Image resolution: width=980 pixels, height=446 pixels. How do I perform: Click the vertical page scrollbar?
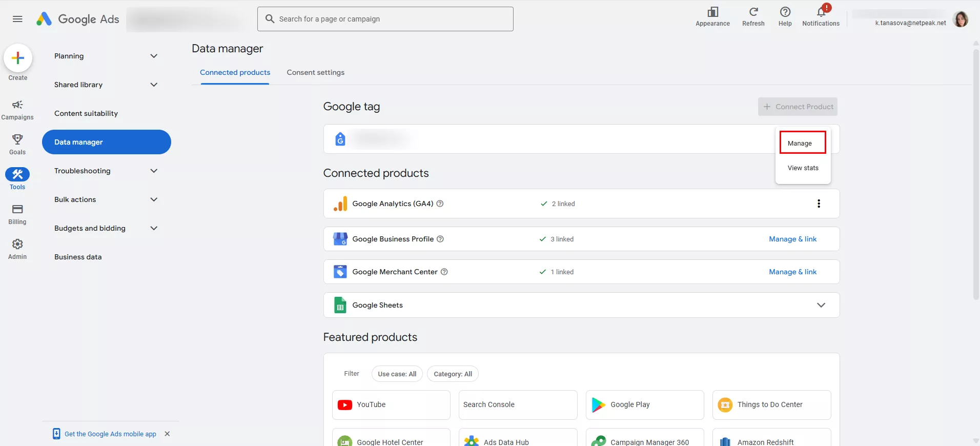pyautogui.click(x=976, y=174)
